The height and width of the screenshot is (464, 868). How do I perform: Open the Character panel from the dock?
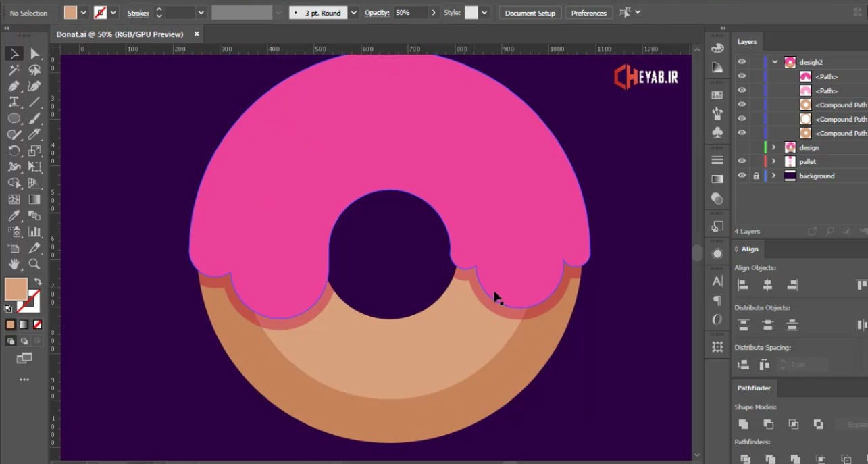coord(717,281)
